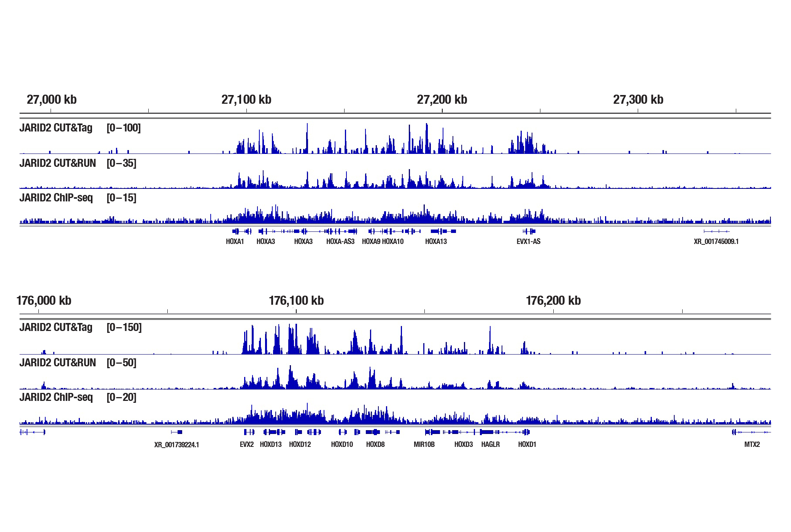The height and width of the screenshot is (532, 791).
Task: Click the XR_001745009.1 gene model glyph
Action: point(717,231)
